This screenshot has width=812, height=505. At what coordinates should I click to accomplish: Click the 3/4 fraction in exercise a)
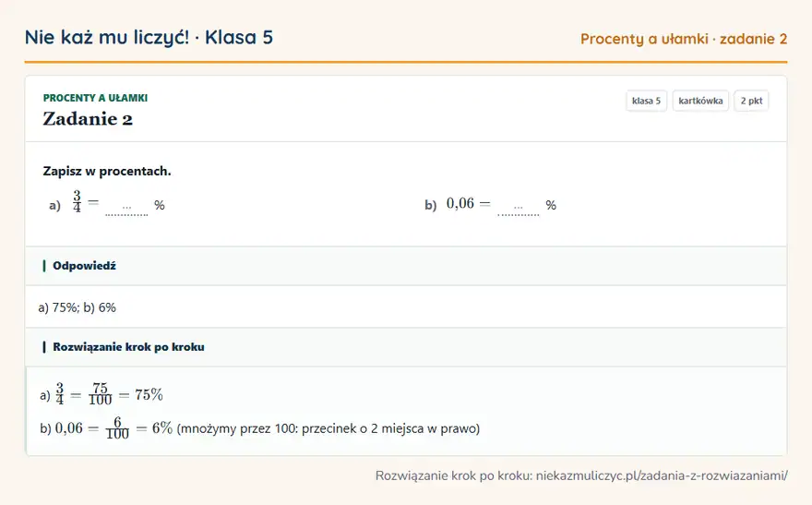tap(78, 202)
